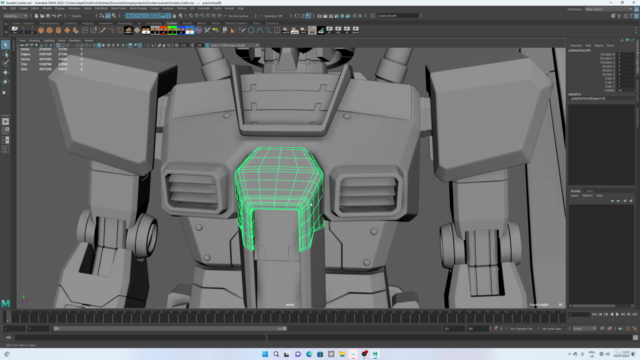The height and width of the screenshot is (360, 640).
Task: Activate the Lasso Select tool
Action: pyautogui.click(x=5, y=54)
